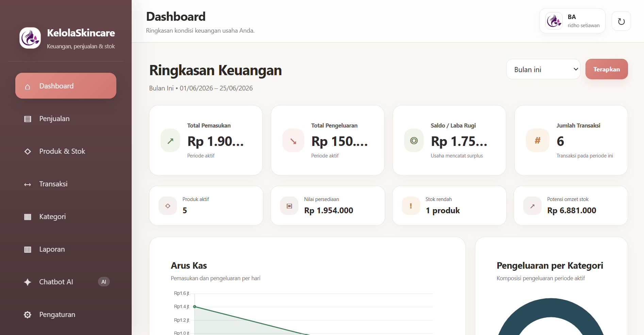Select the Total Pengeluaran card
The height and width of the screenshot is (335, 644).
tap(328, 140)
